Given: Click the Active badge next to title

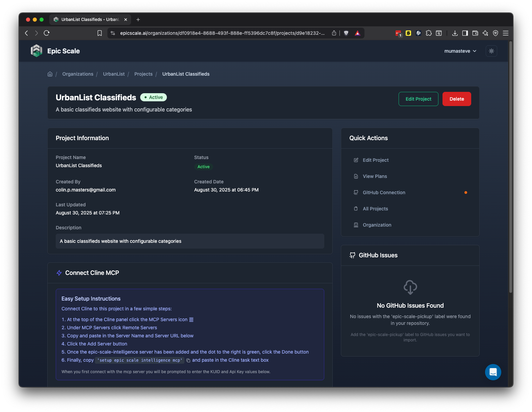Looking at the screenshot, I should click(x=154, y=97).
